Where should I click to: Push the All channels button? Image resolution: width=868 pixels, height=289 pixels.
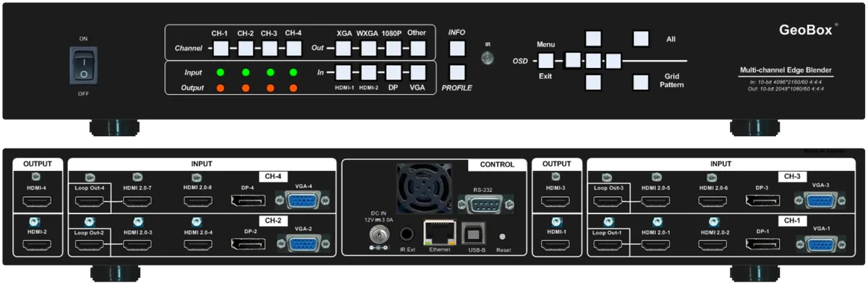pos(641,38)
